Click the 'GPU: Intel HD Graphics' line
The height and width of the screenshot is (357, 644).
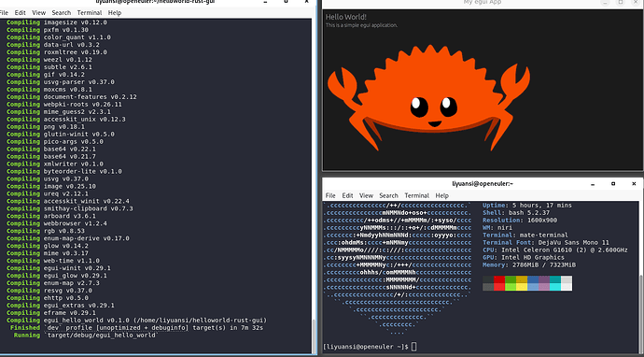(524, 257)
